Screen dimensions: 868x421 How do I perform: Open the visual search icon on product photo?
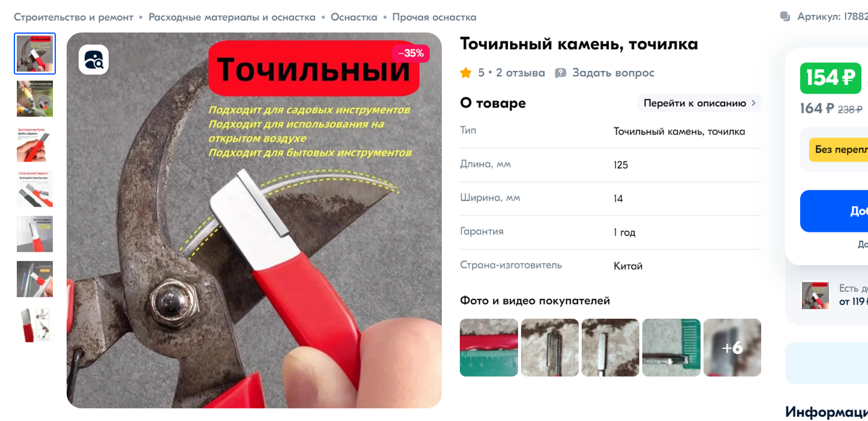coord(94,59)
